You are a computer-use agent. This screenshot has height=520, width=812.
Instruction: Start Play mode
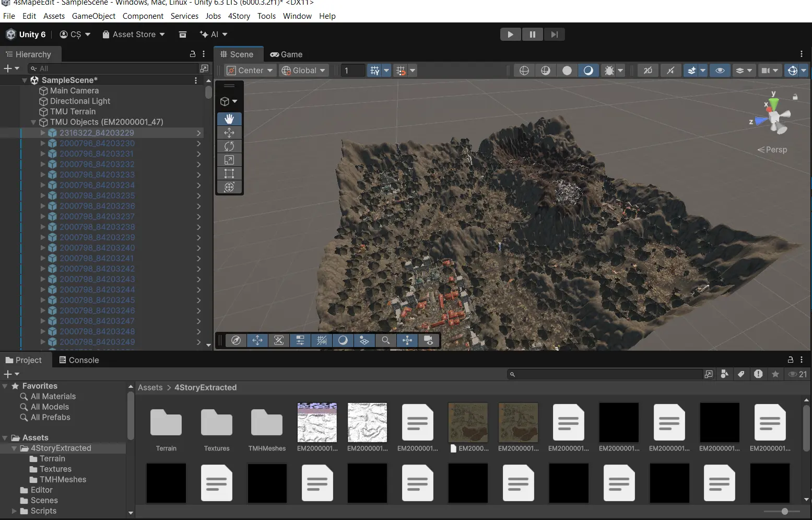click(511, 34)
